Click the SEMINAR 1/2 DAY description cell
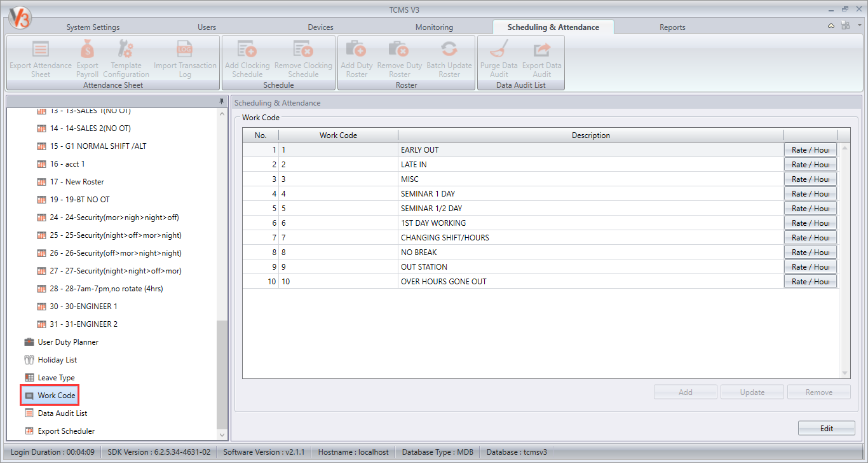The image size is (868, 463). (591, 209)
